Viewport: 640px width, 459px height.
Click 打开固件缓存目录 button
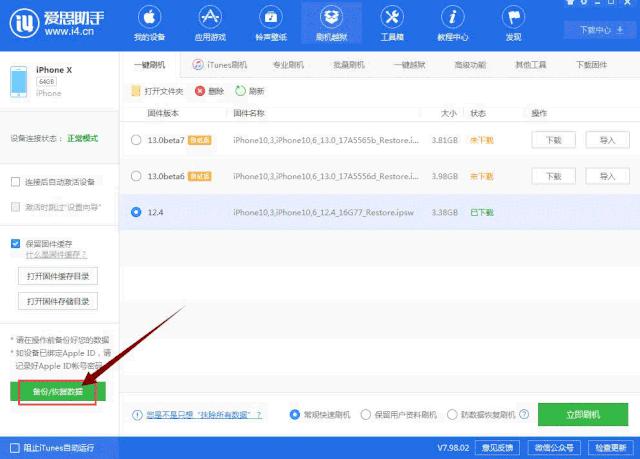(58, 276)
